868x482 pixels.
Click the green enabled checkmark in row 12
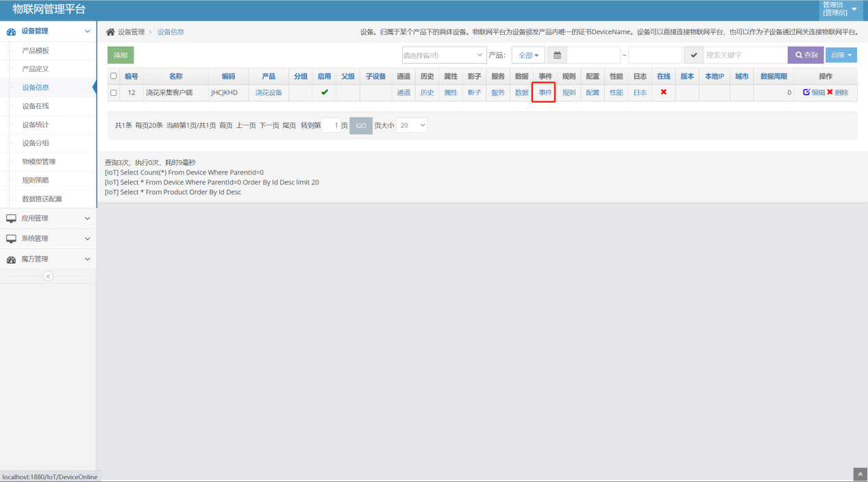[x=324, y=92]
